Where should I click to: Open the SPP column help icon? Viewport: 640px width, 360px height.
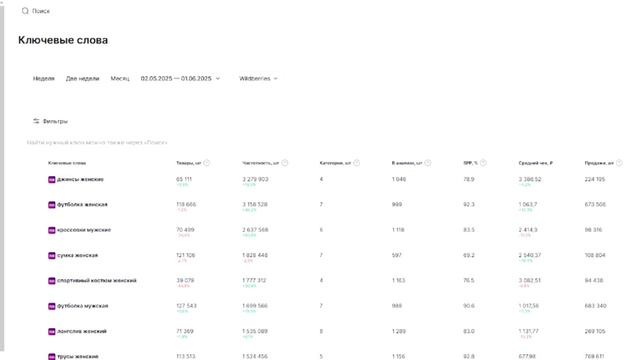point(483,163)
